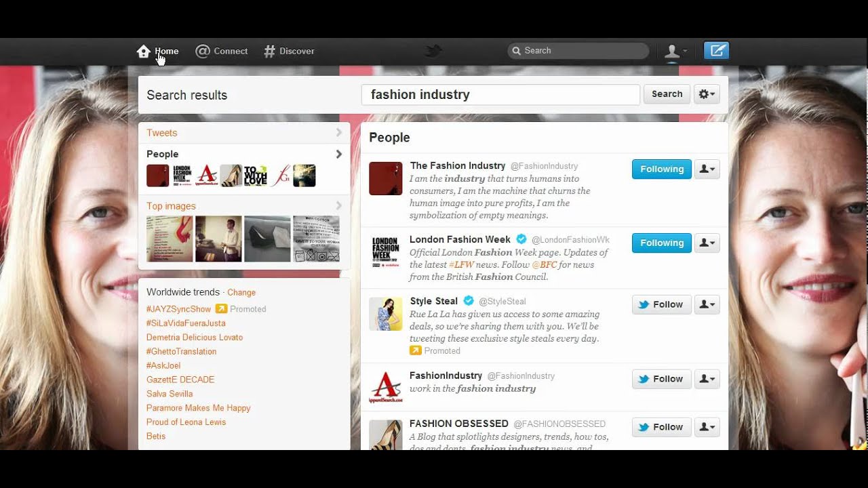Click the Twitter bird logo in the top bar
Image resolution: width=868 pixels, height=488 pixels.
(x=433, y=51)
